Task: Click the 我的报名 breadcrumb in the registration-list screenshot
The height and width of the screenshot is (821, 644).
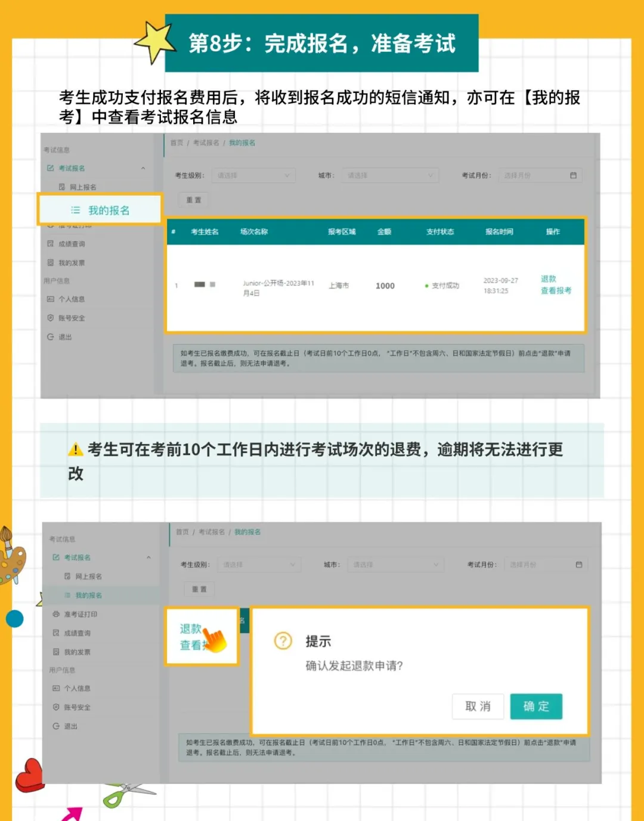Action: click(242, 143)
